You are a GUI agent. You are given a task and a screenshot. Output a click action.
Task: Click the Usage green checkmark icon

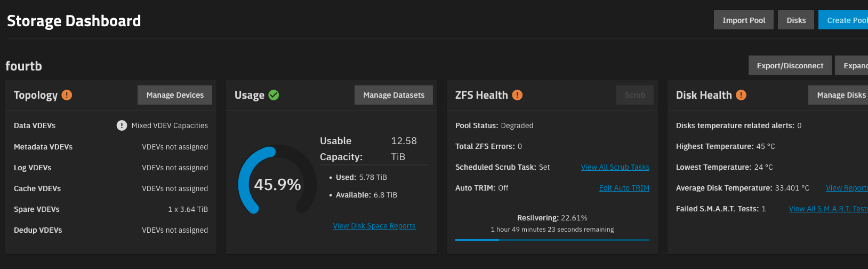point(274,95)
